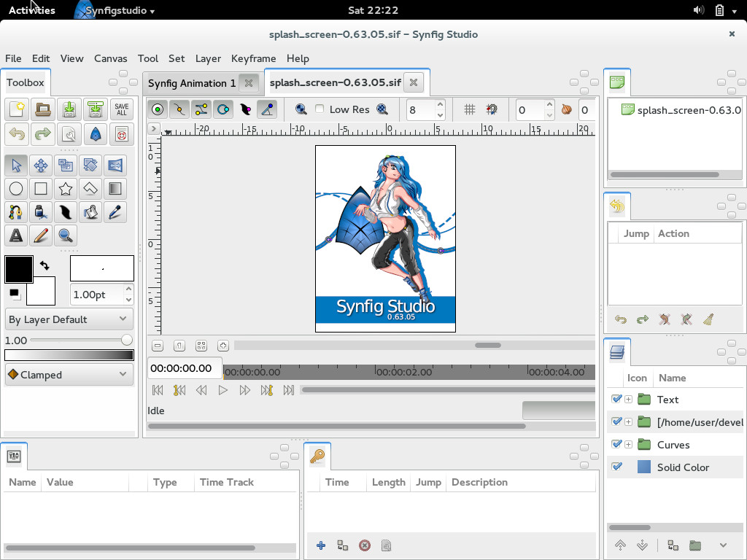Select the Draw ink tool

tap(41, 212)
